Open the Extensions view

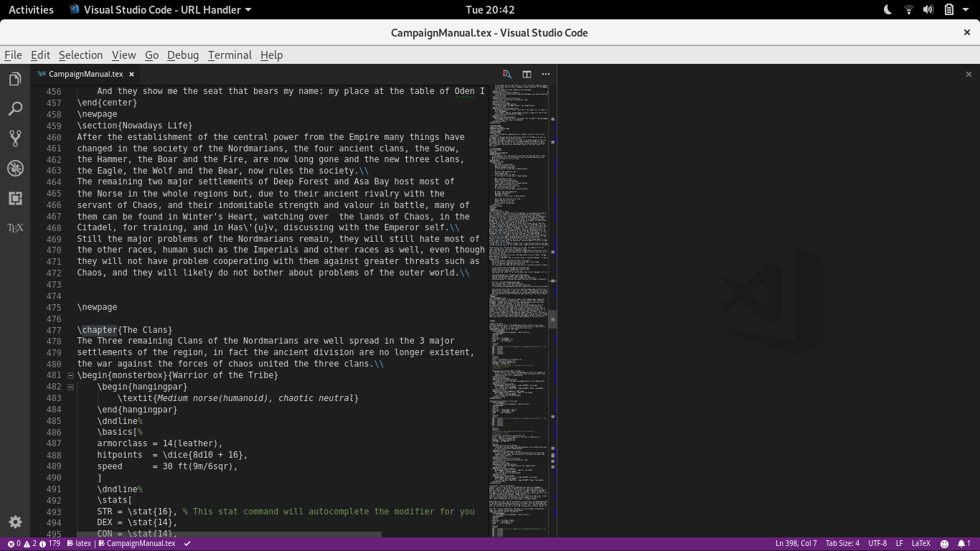click(14, 198)
